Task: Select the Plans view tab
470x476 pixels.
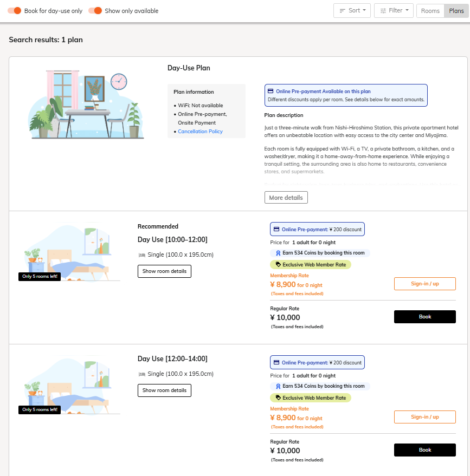Action: (456, 11)
